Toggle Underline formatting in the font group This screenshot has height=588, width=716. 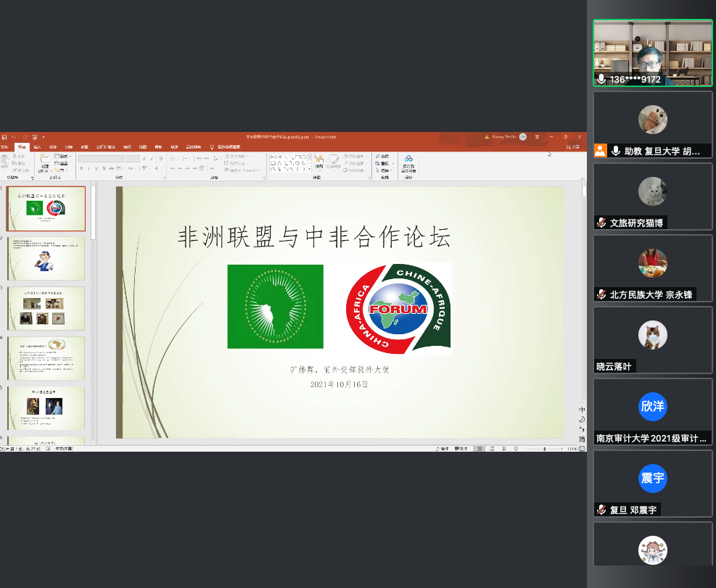tap(96, 168)
